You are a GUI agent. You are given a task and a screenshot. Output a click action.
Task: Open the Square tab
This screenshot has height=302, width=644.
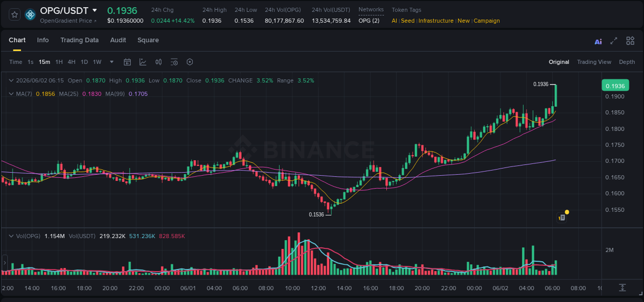coord(148,40)
